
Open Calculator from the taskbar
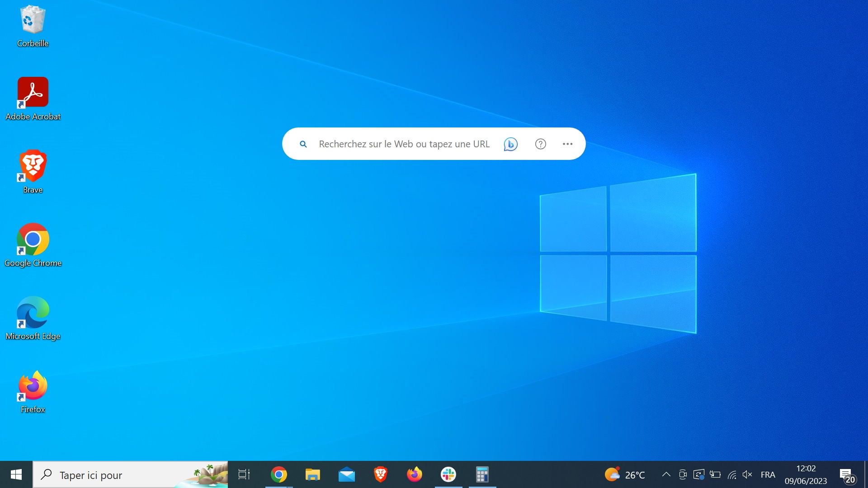coord(482,474)
